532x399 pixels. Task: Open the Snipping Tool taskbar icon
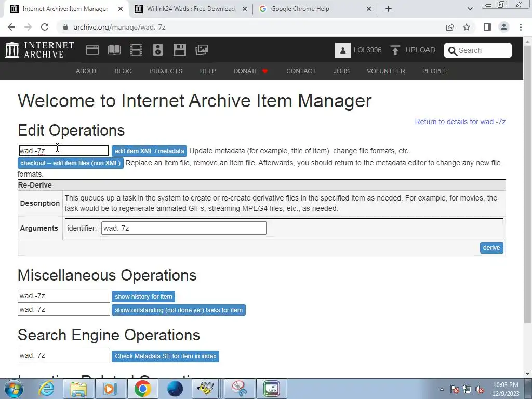pyautogui.click(x=239, y=389)
